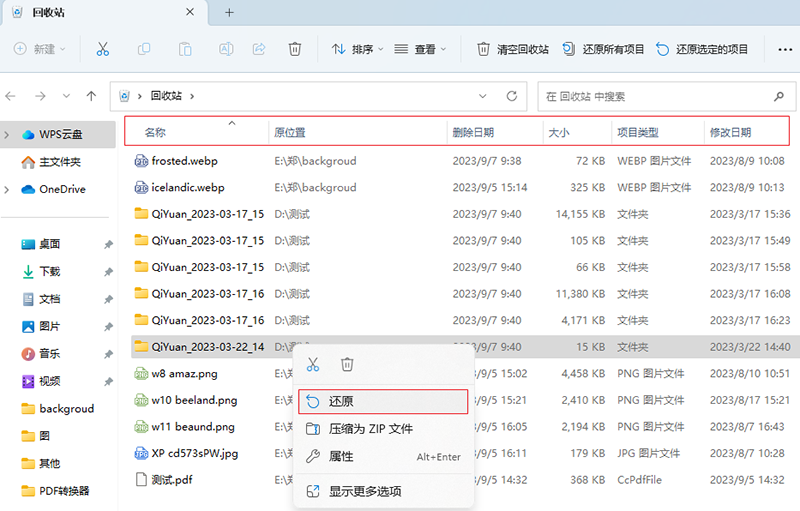Select 压缩为 ZIP 文件 in the context menu

point(383,429)
